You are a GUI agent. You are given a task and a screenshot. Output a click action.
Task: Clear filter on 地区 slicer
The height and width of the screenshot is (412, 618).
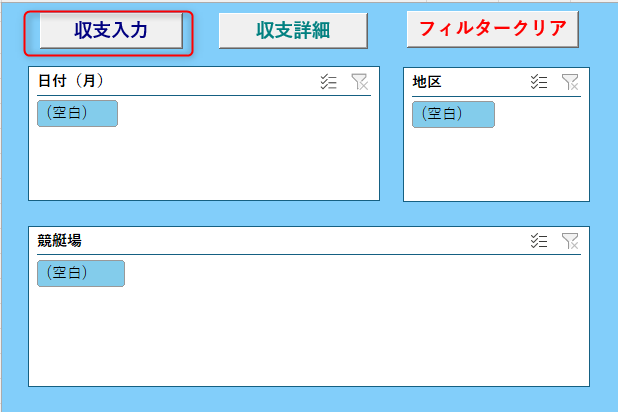pyautogui.click(x=570, y=82)
